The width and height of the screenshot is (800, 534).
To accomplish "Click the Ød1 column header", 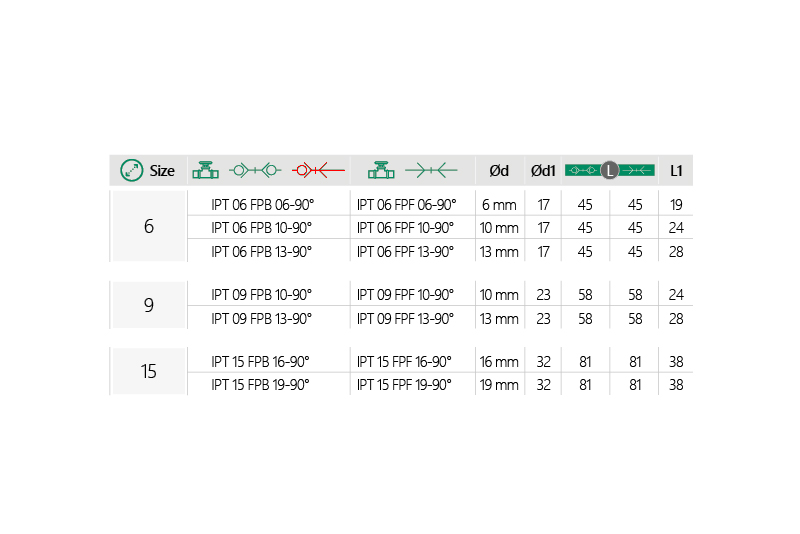I will (x=543, y=170).
